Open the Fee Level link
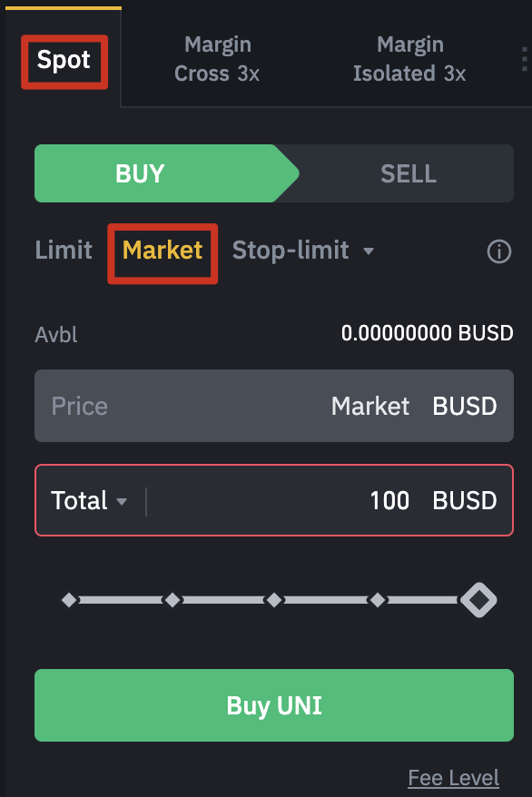 (x=454, y=778)
